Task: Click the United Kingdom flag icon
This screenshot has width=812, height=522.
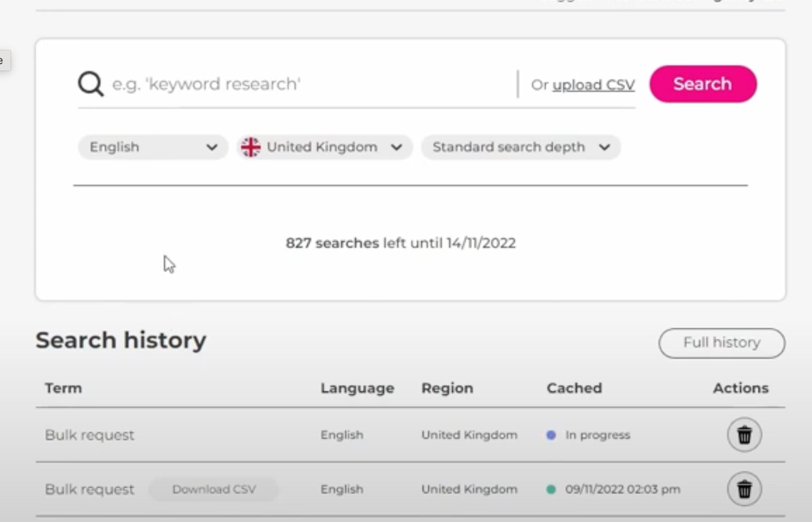Action: [x=251, y=147]
